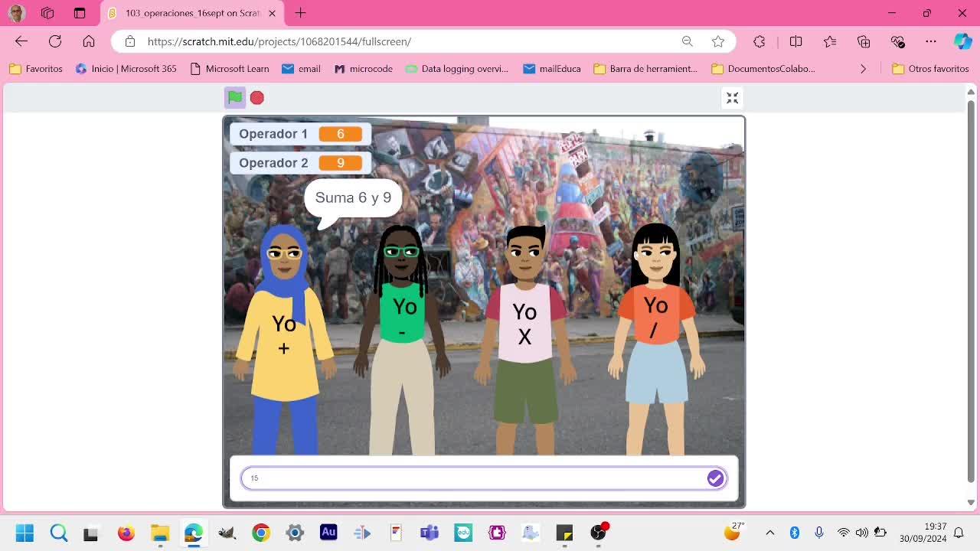Screen dimensions: 980x551
Task: Toggle split screen view
Action: click(795, 41)
